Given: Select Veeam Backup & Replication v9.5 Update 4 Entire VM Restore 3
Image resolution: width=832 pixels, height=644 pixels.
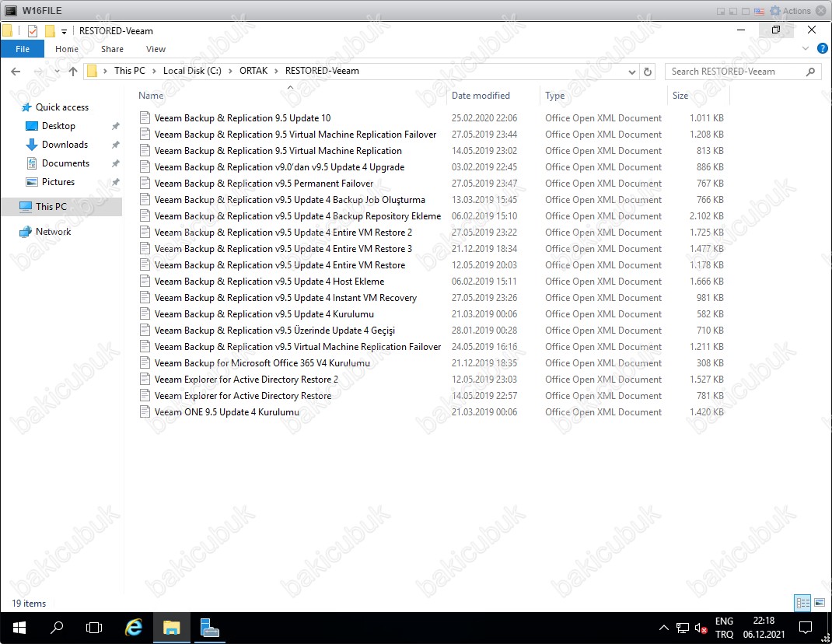Looking at the screenshot, I should (283, 248).
